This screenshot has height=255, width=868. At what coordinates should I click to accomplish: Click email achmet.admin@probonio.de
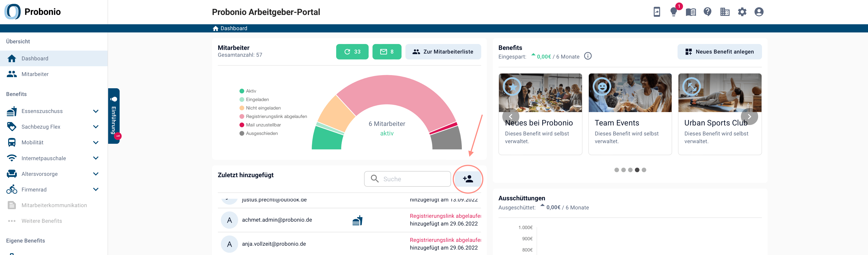(x=277, y=220)
